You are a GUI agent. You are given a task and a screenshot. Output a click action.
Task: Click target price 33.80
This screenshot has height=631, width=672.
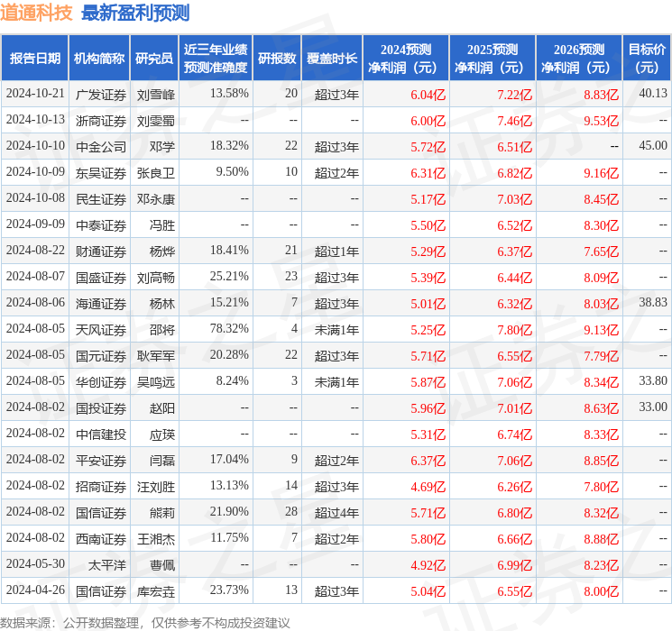(653, 380)
